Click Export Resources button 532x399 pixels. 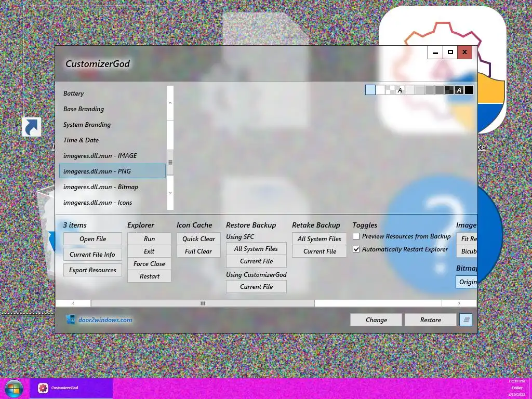click(92, 270)
